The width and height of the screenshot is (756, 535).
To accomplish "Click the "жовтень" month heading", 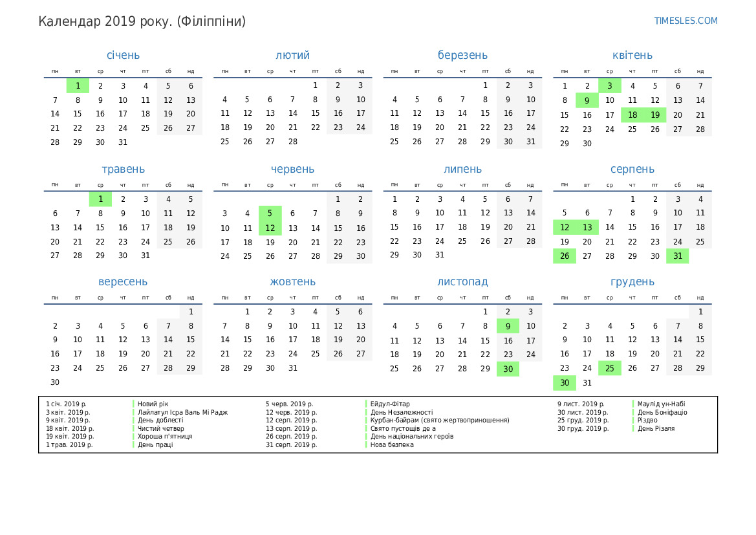I will 292,282.
